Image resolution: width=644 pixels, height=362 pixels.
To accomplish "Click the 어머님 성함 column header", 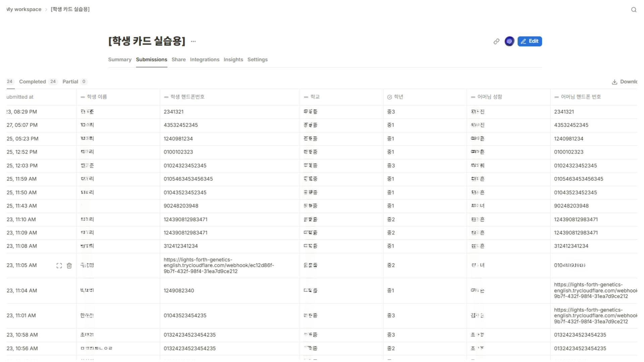I will click(x=508, y=97).
